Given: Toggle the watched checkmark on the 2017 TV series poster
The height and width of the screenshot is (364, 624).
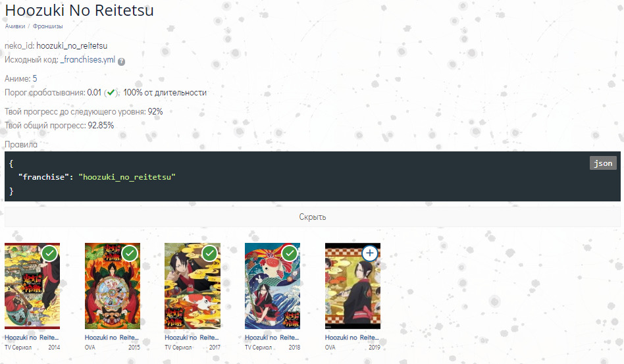Looking at the screenshot, I should coord(210,253).
